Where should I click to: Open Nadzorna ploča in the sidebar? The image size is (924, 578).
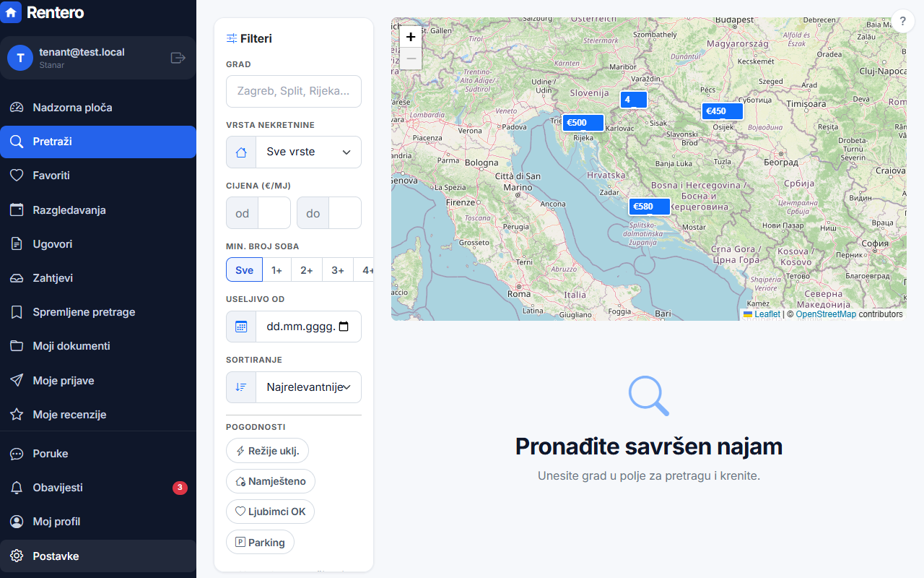(98, 108)
